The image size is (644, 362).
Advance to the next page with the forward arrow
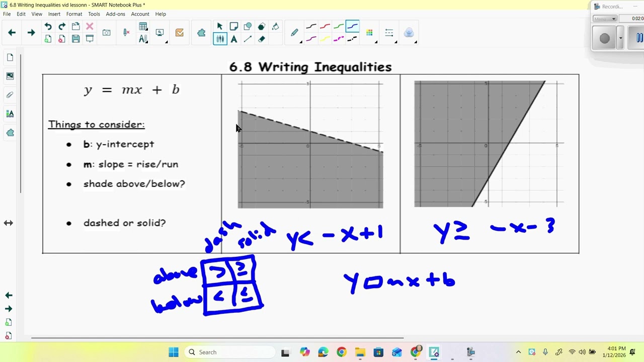(31, 33)
